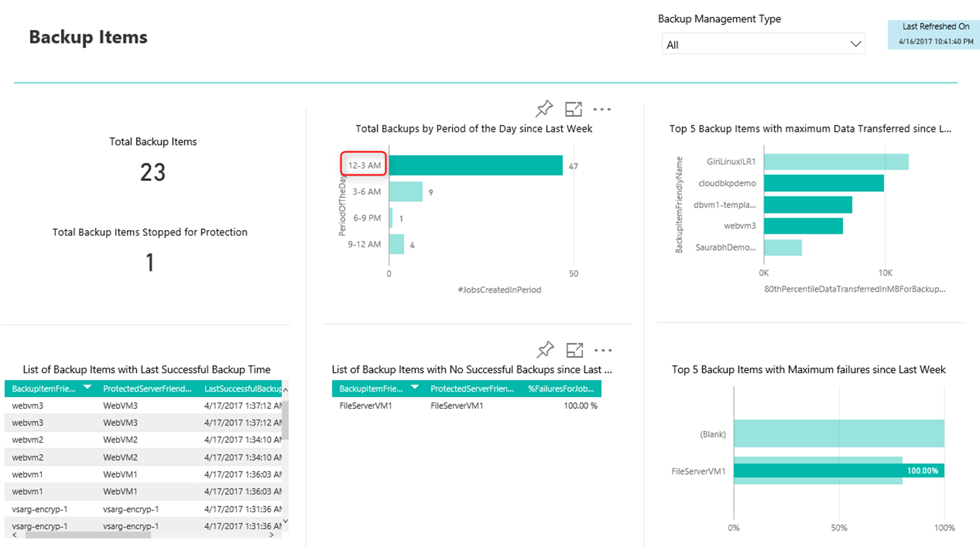Open more options for No Successful Backups list
980x547 pixels.
click(603, 350)
